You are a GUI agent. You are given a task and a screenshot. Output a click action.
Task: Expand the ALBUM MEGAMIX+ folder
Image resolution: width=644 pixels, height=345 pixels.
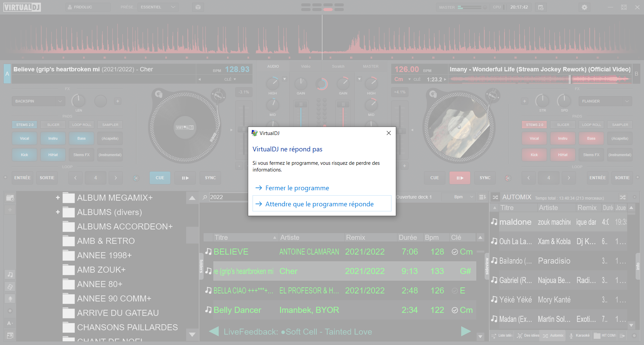[58, 198]
